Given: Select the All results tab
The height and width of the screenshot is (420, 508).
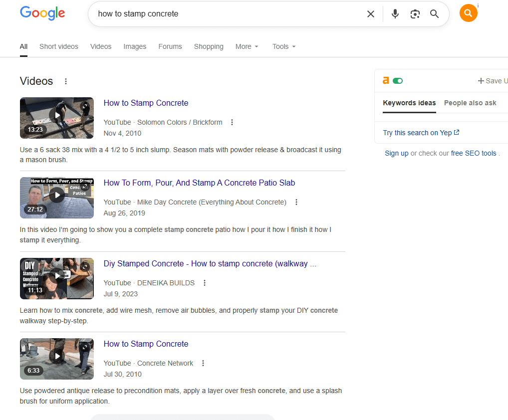Looking at the screenshot, I should pyautogui.click(x=23, y=46).
